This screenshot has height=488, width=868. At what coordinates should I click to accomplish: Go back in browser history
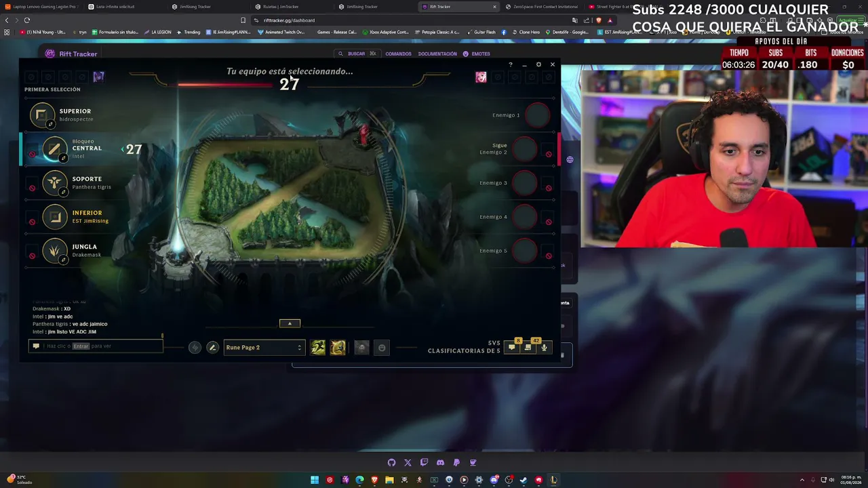[7, 20]
